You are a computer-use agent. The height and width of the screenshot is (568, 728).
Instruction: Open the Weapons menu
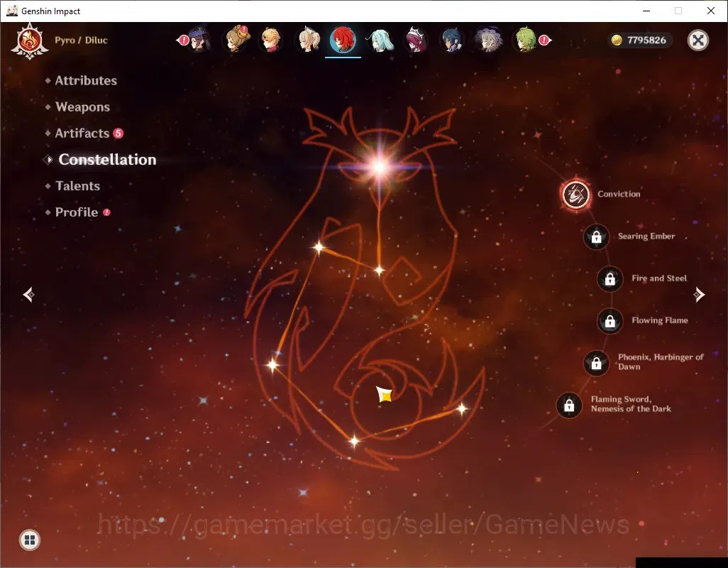click(x=82, y=106)
